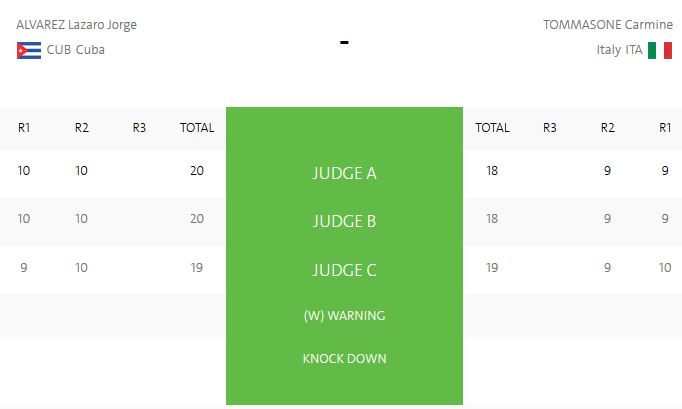
Task: Click Tommasone's R2 column header
Action: 607,128
